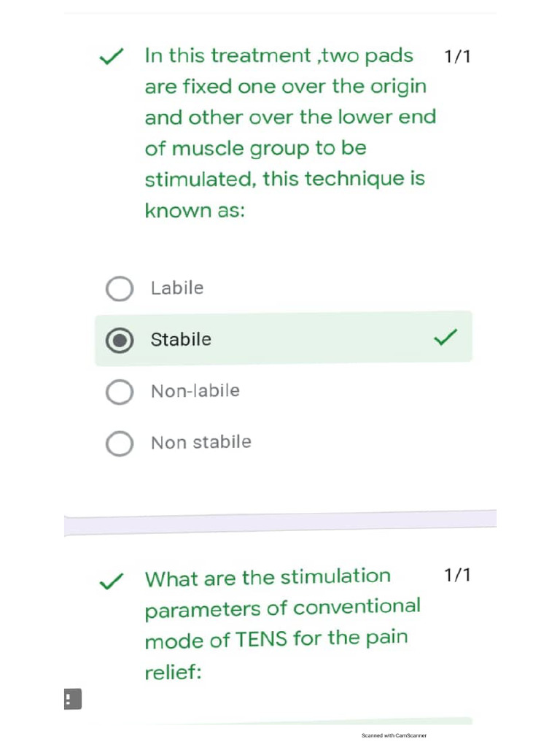Viewport: 560px width, 747px height.
Task: Click the Labile option label
Action: (x=177, y=288)
